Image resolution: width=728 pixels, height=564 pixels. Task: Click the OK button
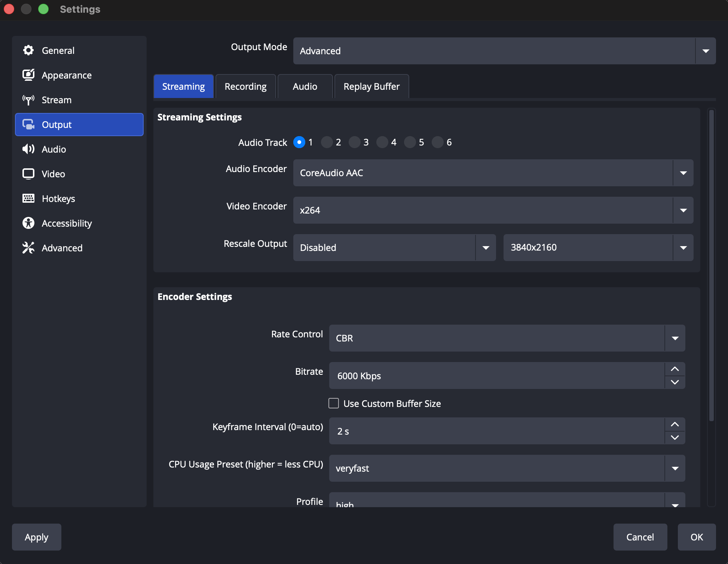[x=697, y=537]
